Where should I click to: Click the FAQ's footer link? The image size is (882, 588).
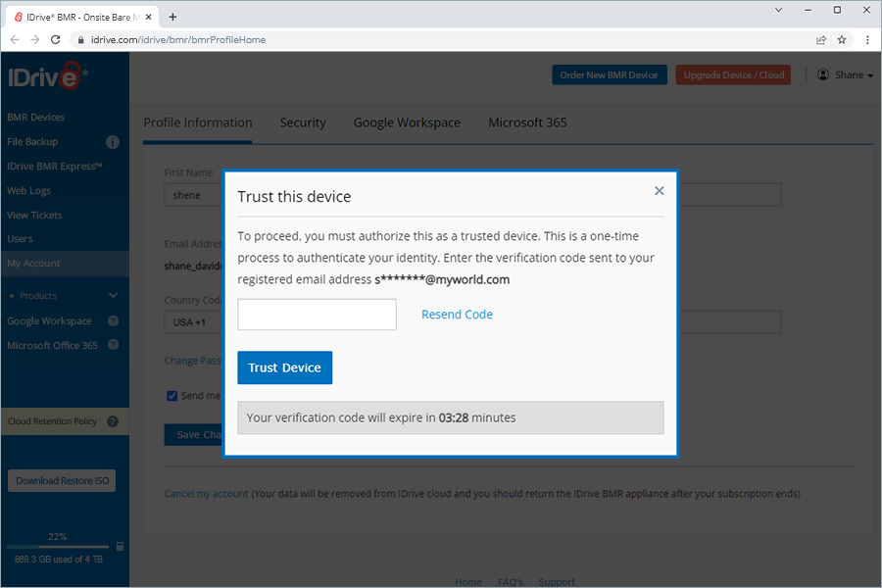(x=511, y=582)
